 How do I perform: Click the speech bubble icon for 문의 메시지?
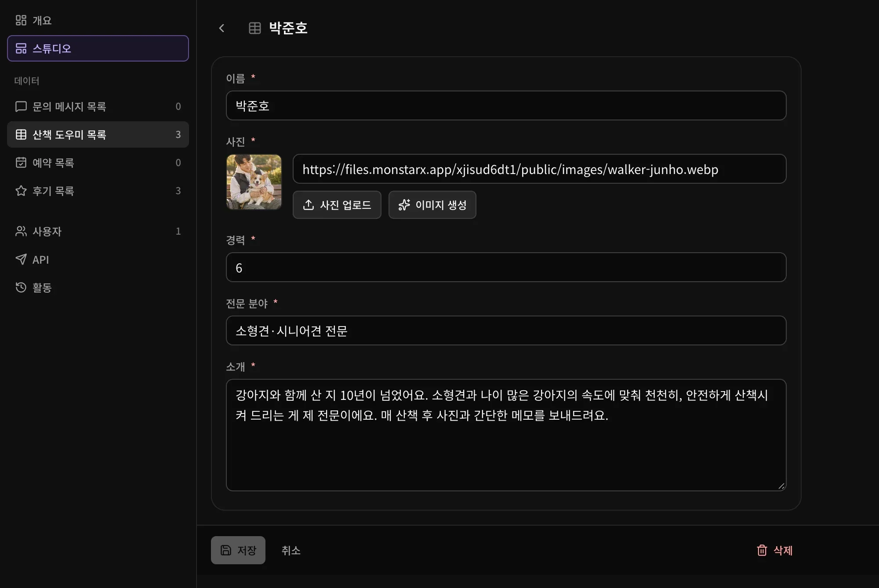click(x=21, y=106)
